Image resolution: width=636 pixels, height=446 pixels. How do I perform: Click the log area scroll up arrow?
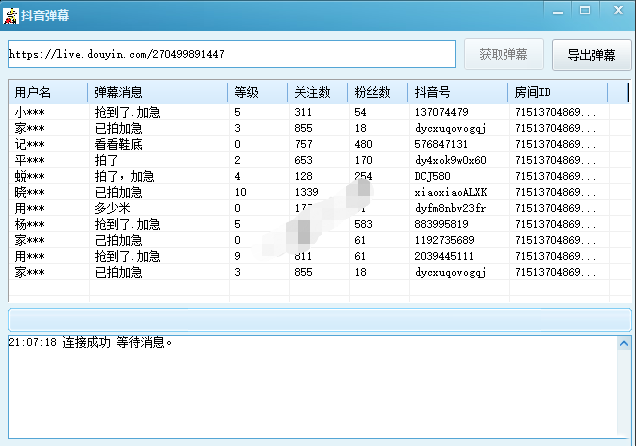coord(624,343)
